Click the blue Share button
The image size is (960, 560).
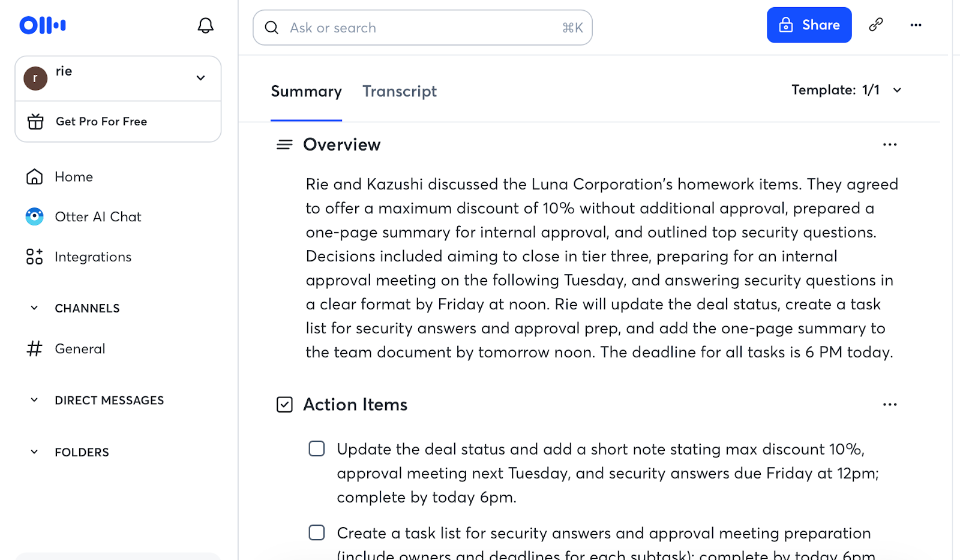coord(809,25)
